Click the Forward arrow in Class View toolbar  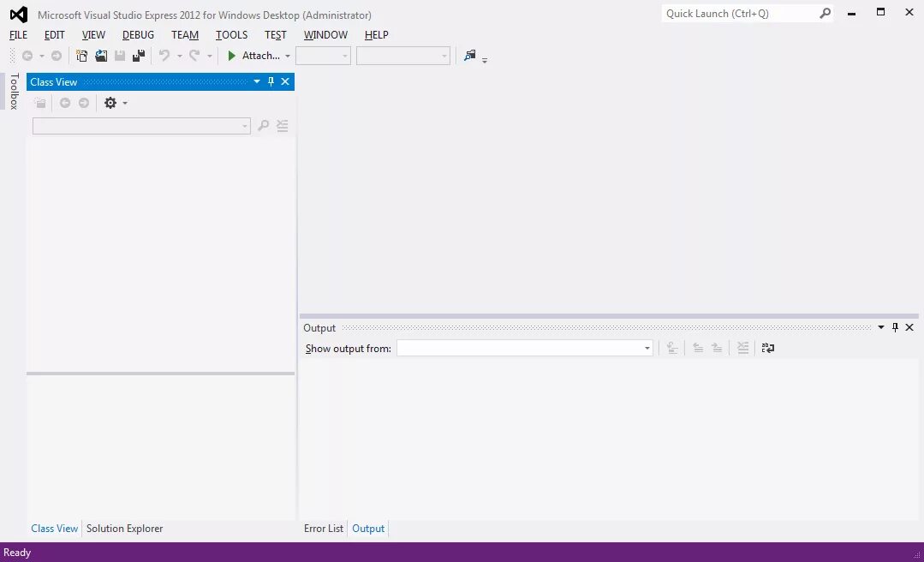(x=84, y=103)
